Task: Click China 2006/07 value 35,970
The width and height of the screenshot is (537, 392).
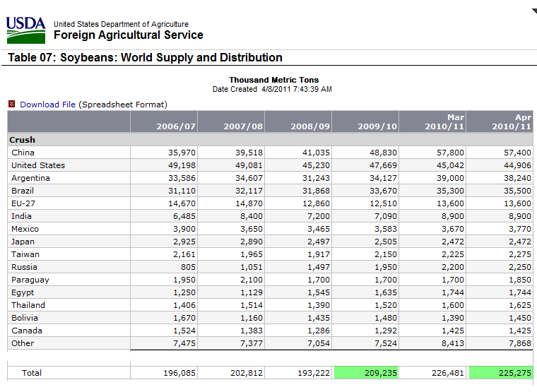Action: 182,153
